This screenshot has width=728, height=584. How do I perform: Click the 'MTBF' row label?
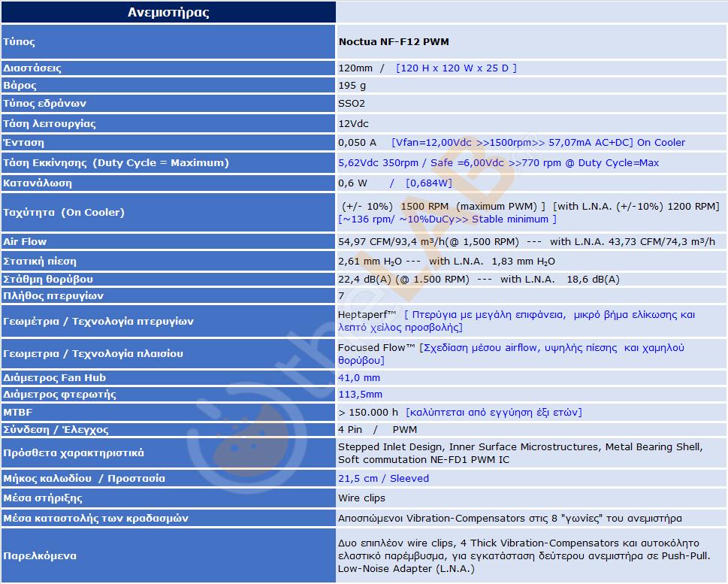coord(17,413)
